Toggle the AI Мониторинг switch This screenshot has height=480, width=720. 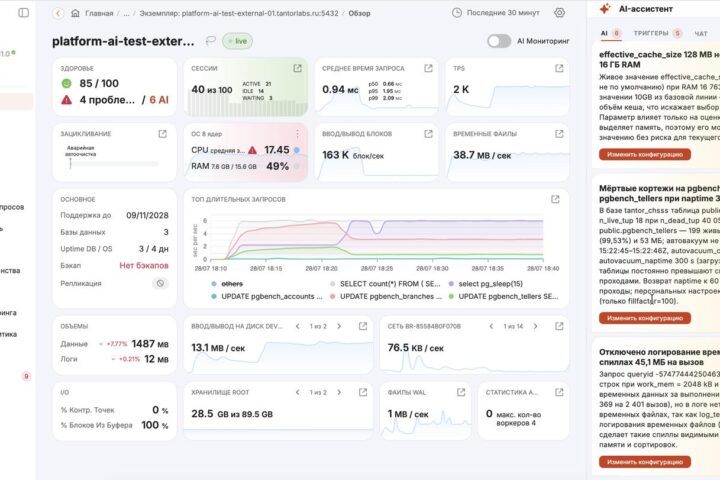pos(499,41)
